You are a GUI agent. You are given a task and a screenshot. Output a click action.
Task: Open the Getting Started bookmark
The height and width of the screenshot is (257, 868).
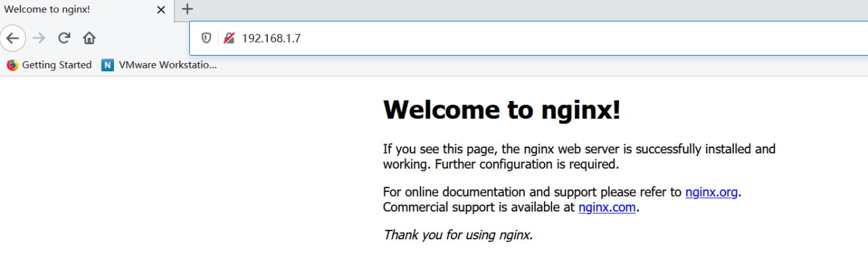tap(49, 65)
